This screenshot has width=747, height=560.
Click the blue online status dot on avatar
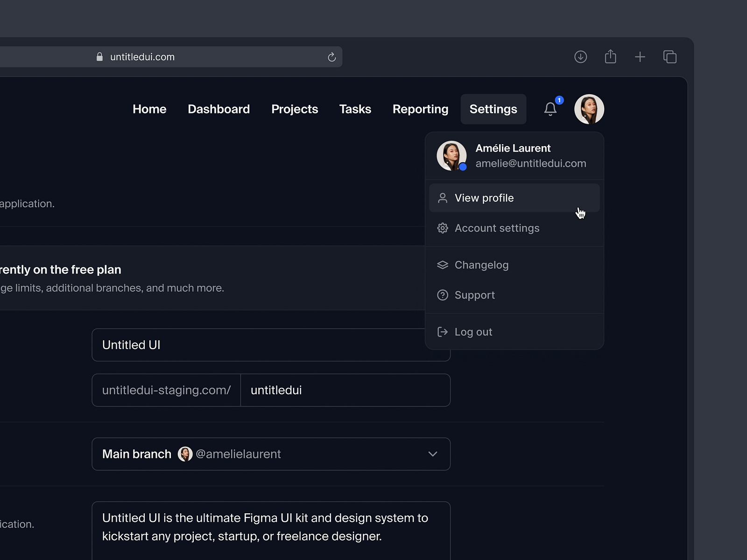click(463, 167)
